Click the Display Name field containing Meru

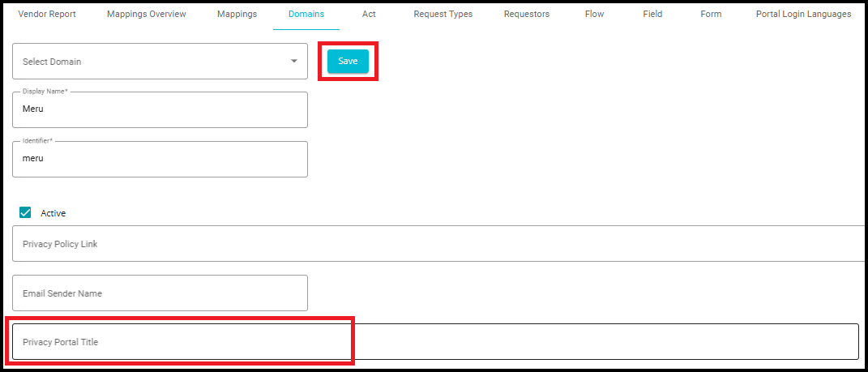(x=160, y=109)
